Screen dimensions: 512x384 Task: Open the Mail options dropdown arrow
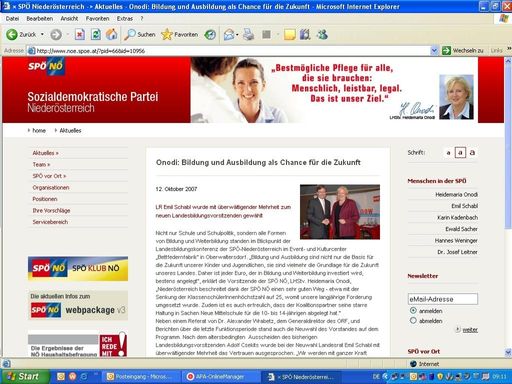pyautogui.click(x=237, y=34)
